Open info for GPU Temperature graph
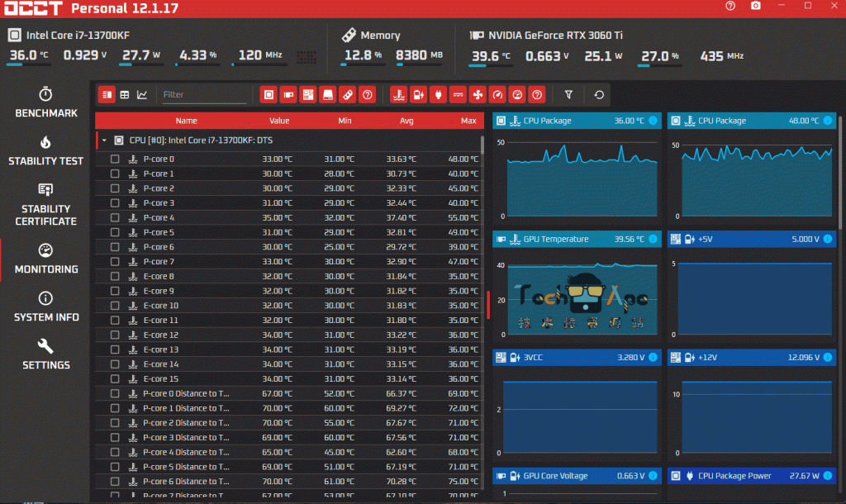Screen dimensions: 846x504 653,240
